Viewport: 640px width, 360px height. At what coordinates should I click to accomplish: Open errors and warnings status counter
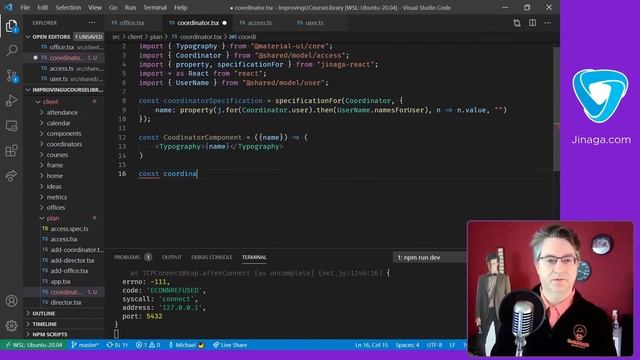pos(148,345)
